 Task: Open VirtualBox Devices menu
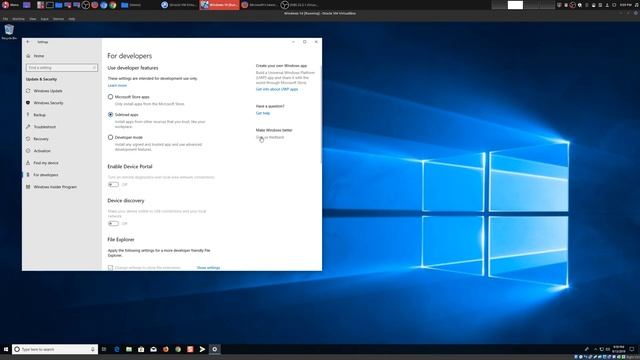tap(58, 19)
